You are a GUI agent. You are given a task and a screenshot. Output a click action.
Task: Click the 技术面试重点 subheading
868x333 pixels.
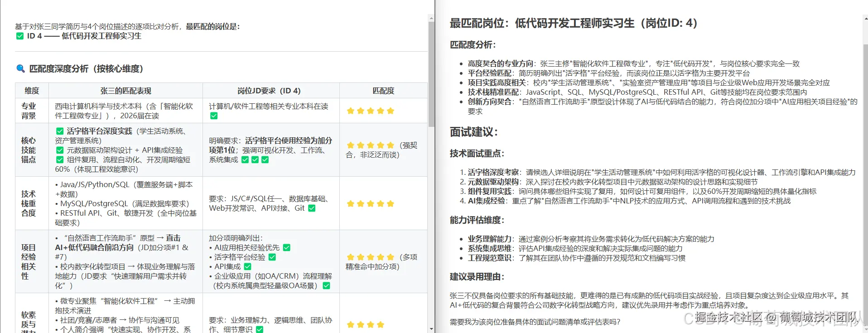(x=477, y=153)
